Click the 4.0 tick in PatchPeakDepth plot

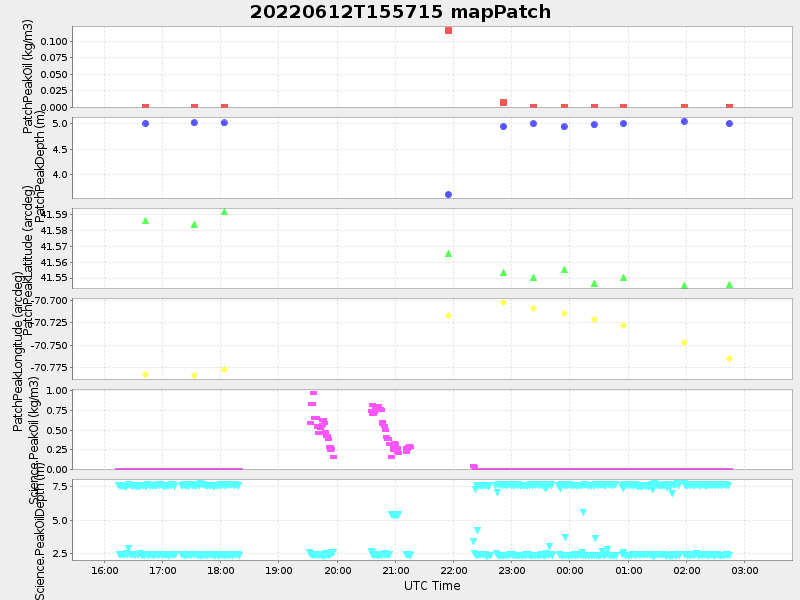[x=60, y=174]
